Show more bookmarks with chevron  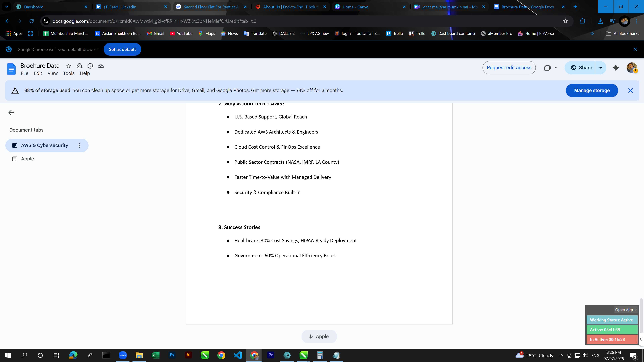(x=592, y=34)
